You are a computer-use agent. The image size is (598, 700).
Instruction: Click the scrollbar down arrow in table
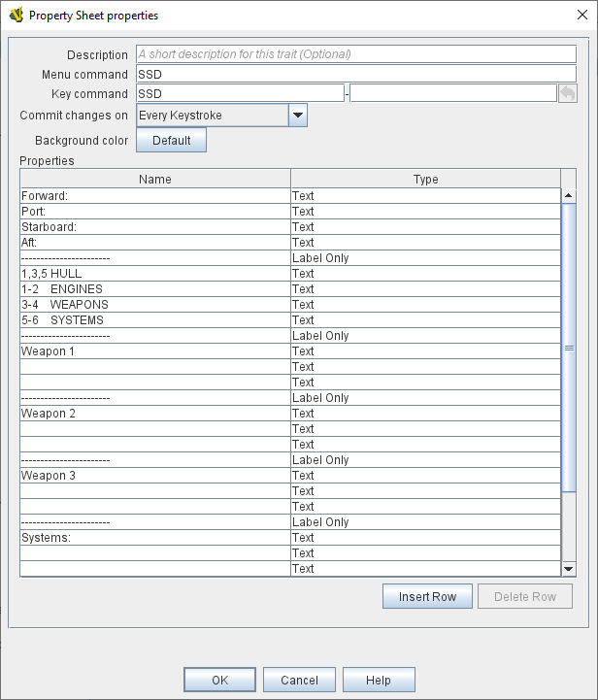[x=569, y=569]
